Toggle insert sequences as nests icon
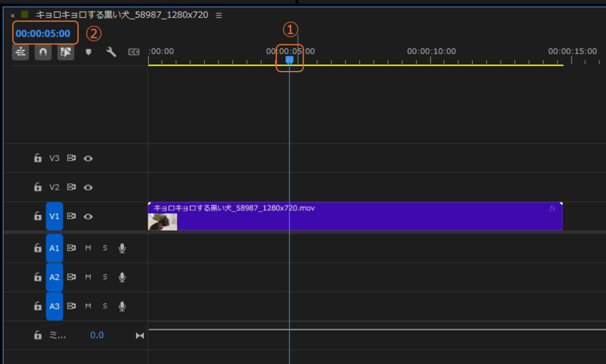The height and width of the screenshot is (364, 606). point(21,52)
